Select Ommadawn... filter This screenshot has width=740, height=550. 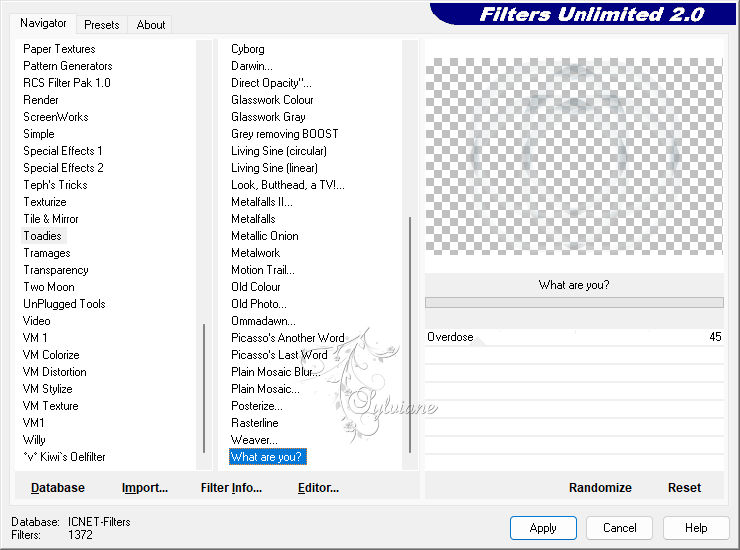[263, 321]
